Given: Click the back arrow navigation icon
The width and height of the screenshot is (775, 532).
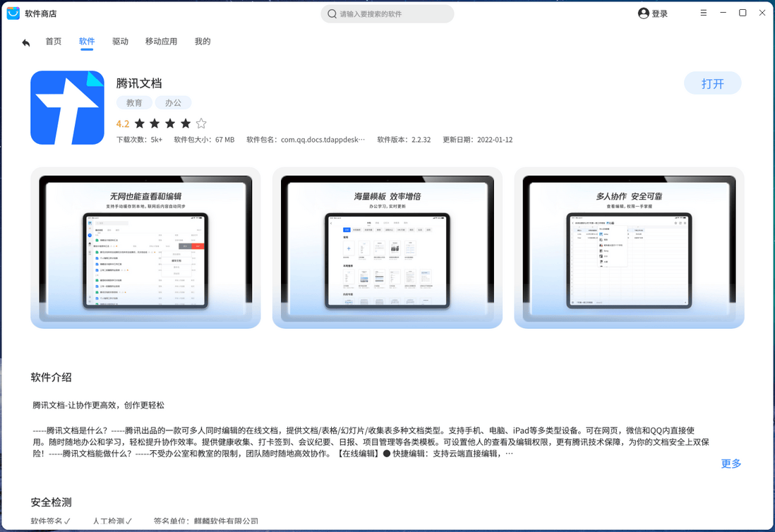Looking at the screenshot, I should coord(25,42).
